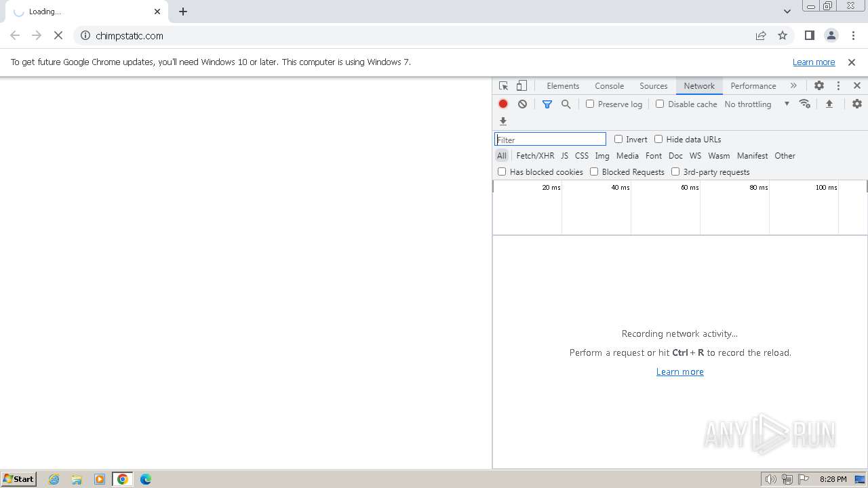Check 3rd-party requests option
868x488 pixels.
(675, 171)
